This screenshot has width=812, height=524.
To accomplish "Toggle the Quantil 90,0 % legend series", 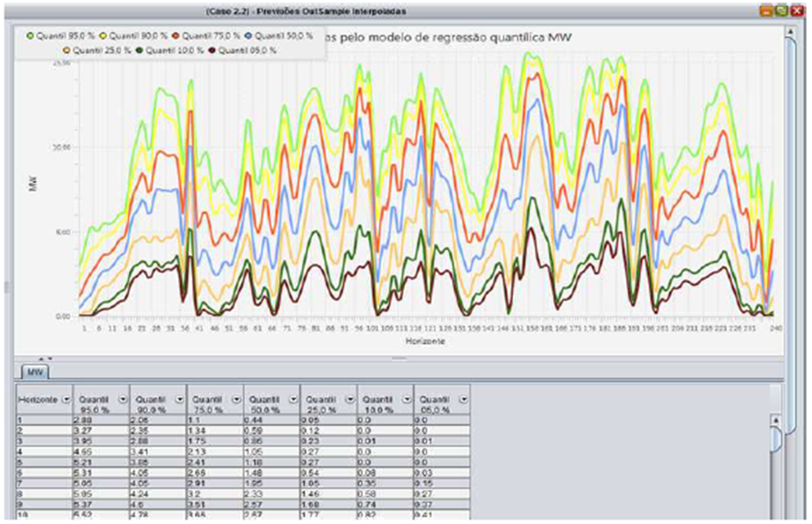I will 104,36.
